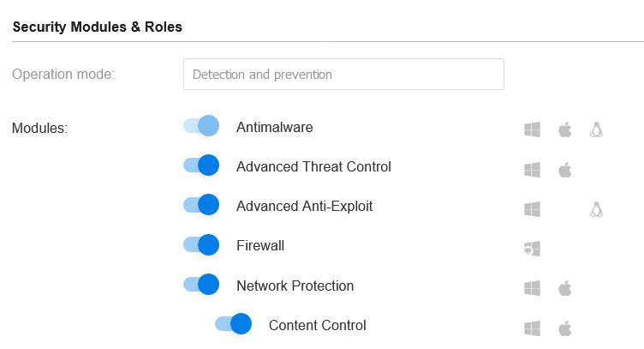Click Windows icon for Advanced Anti-Exploit
Viewport: 644px width, 349px height.
tap(533, 209)
